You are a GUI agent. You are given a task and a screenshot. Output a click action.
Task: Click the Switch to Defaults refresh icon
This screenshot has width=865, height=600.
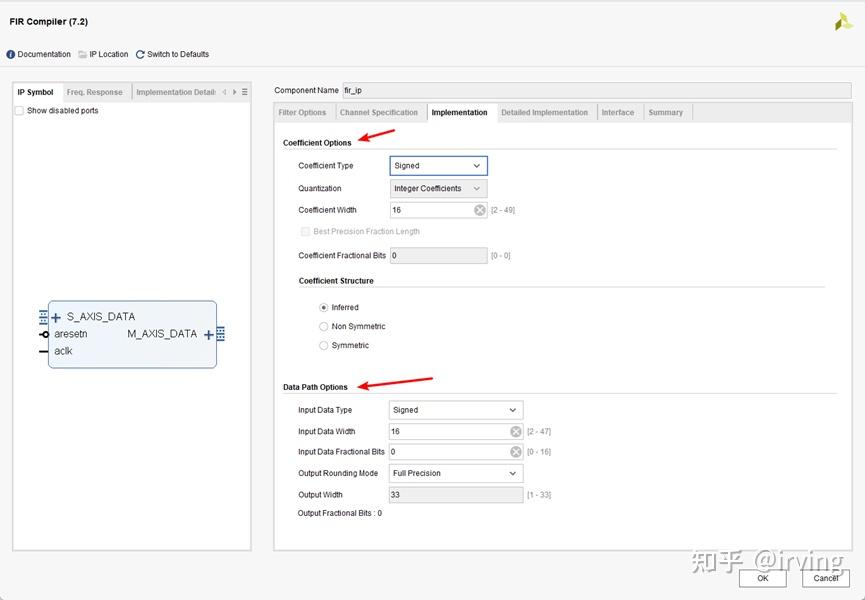(140, 54)
